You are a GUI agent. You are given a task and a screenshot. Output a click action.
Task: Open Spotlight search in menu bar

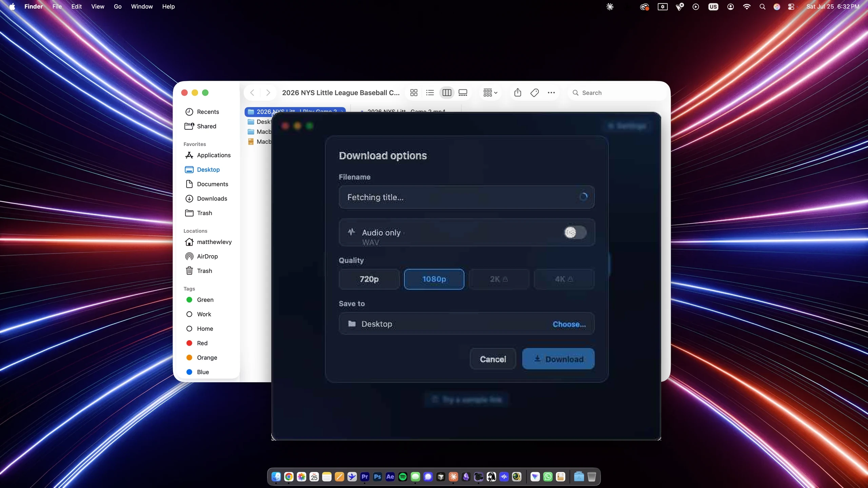(762, 6)
